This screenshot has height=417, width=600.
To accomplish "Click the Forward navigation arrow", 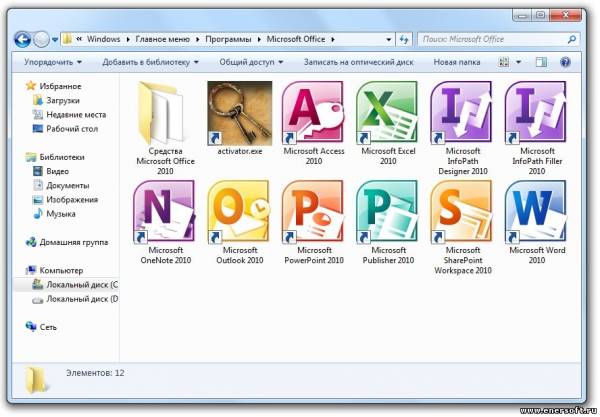I will (41, 39).
